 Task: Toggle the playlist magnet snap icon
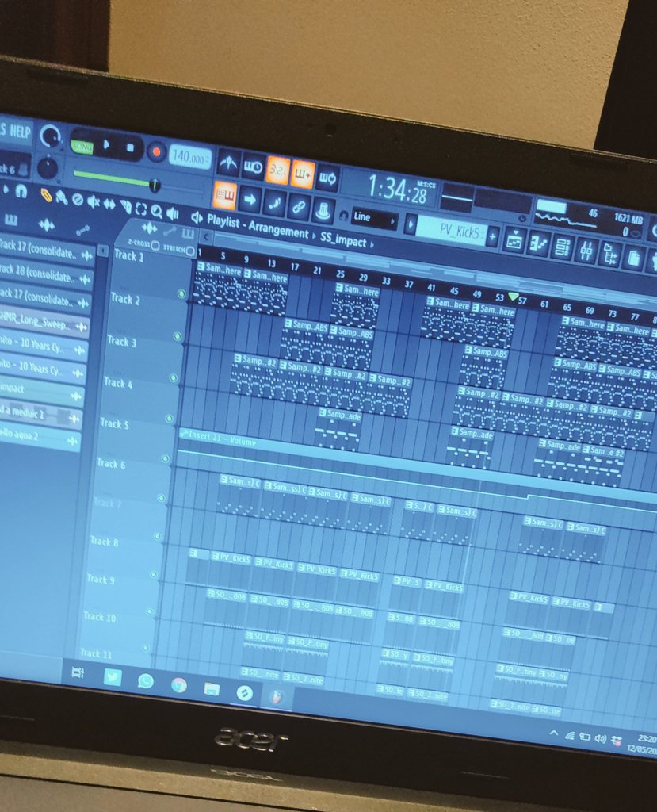click(x=21, y=192)
